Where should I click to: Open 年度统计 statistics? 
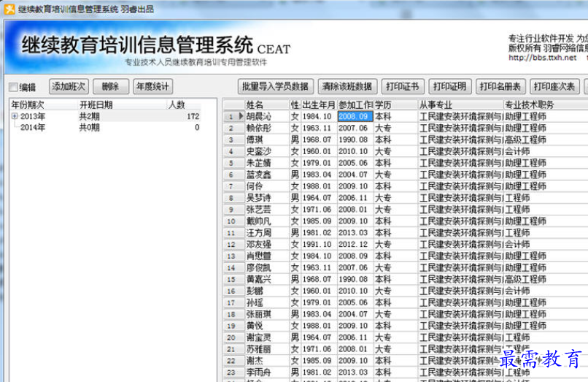click(152, 87)
